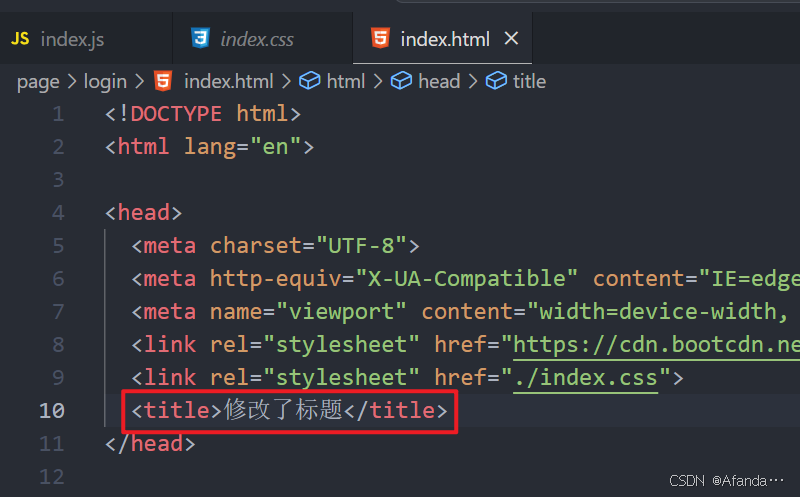Open the title symbol breadcrumb

pos(529,82)
